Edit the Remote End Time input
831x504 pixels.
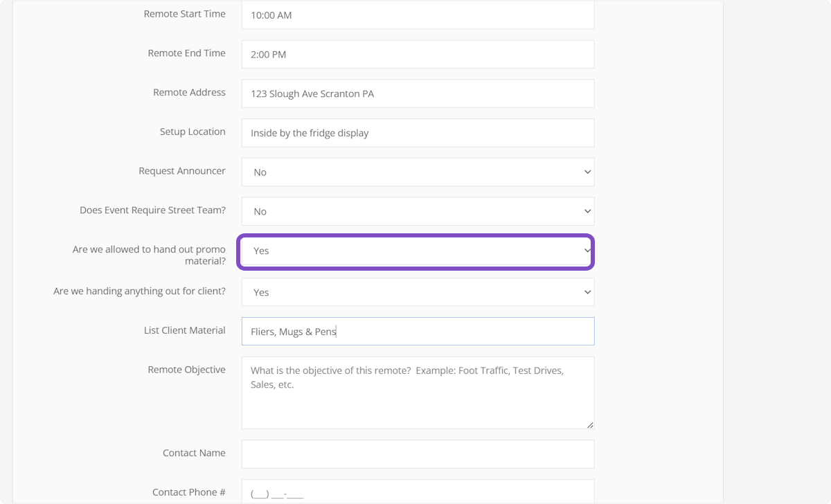point(418,55)
